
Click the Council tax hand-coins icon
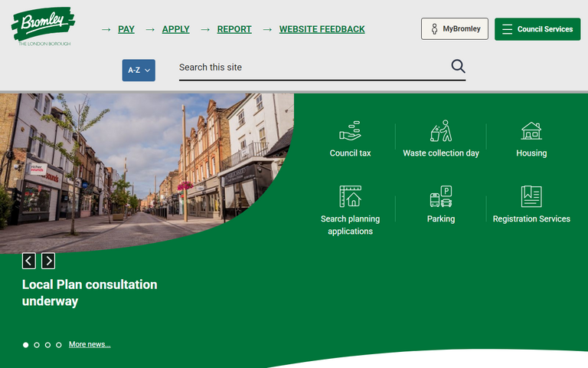click(350, 130)
